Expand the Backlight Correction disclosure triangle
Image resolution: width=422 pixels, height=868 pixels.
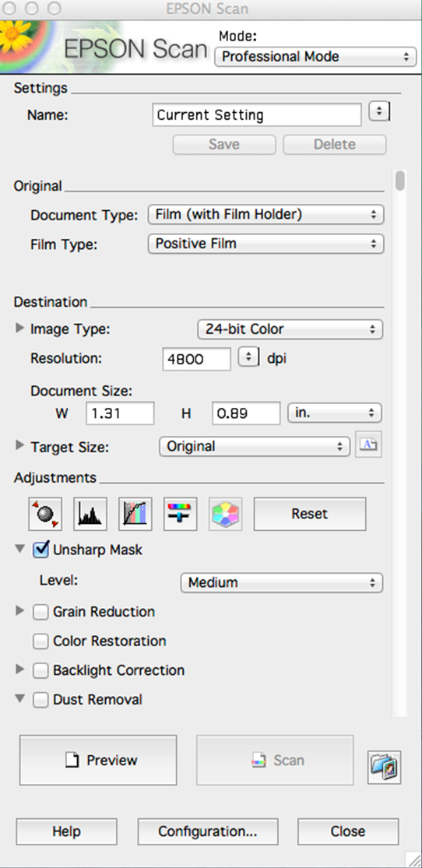tap(20, 669)
